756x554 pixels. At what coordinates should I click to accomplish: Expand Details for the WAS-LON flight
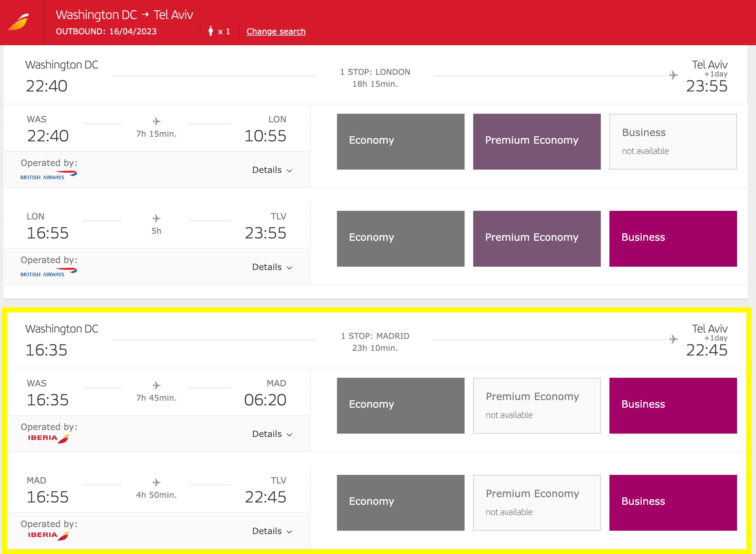coord(272,170)
